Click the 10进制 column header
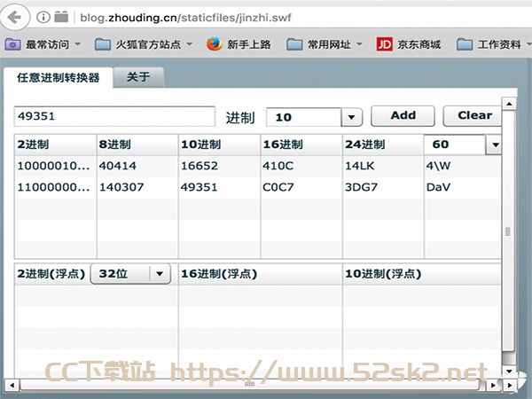Screen dimensions: 532x399 pyautogui.click(x=220, y=145)
